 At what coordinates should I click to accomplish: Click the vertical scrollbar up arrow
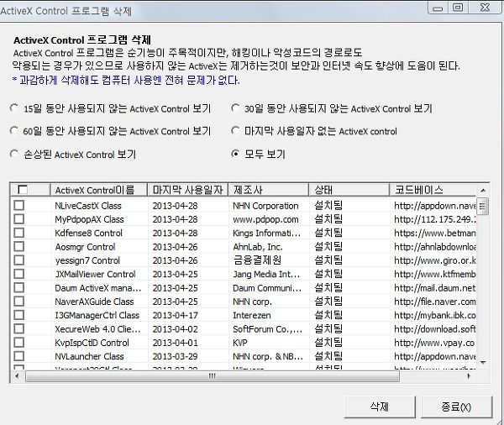[483, 191]
